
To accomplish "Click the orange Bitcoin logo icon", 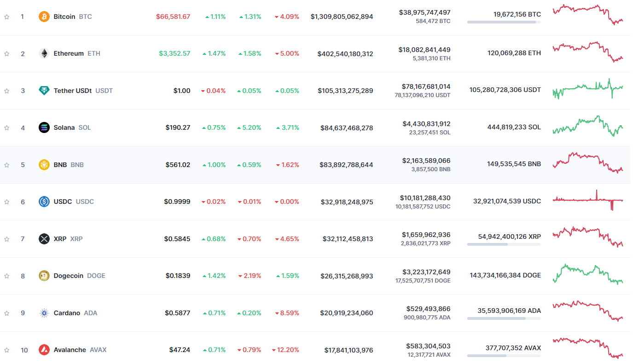I will tap(44, 17).
